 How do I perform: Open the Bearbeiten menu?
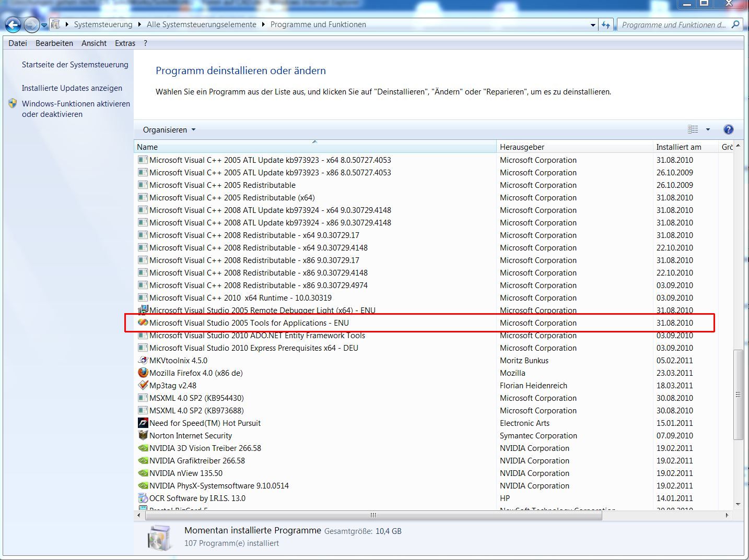[x=54, y=43]
